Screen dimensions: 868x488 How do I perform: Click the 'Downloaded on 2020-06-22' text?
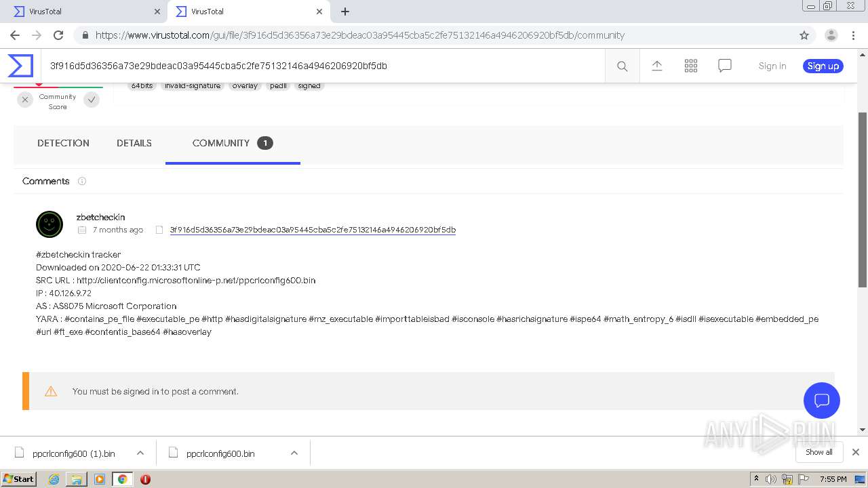click(118, 267)
